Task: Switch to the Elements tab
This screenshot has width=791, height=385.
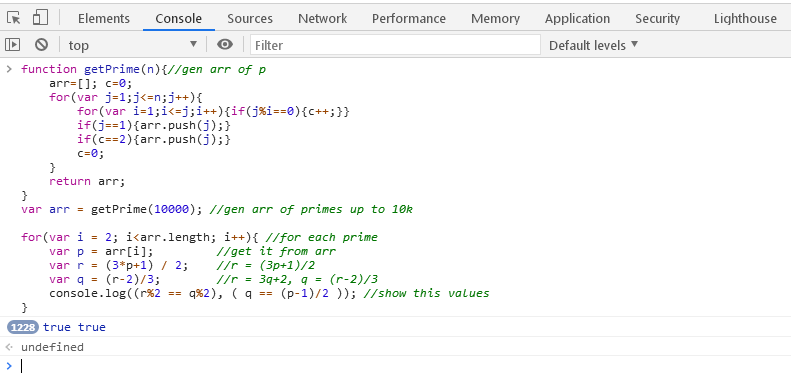Action: coord(104,19)
